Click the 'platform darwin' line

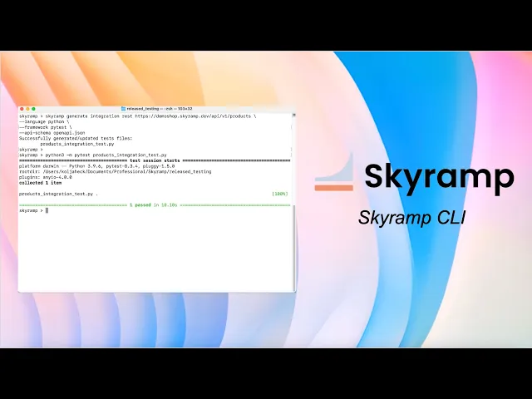97,166
